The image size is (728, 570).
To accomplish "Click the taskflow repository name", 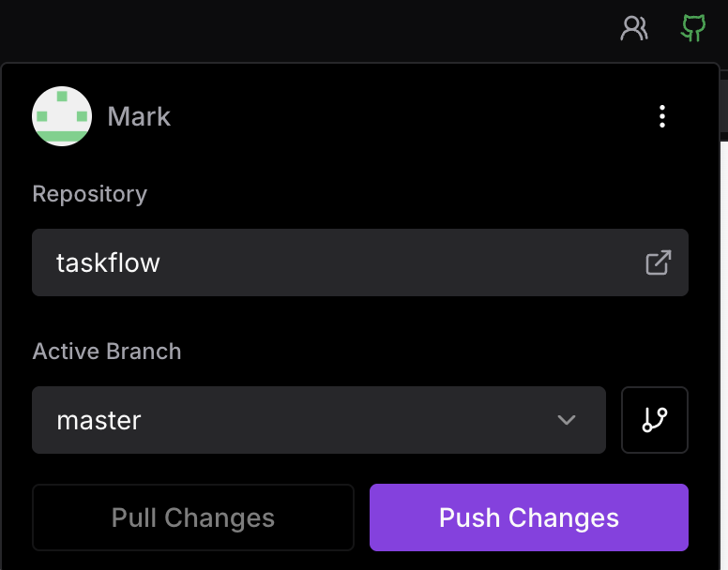I will click(108, 262).
